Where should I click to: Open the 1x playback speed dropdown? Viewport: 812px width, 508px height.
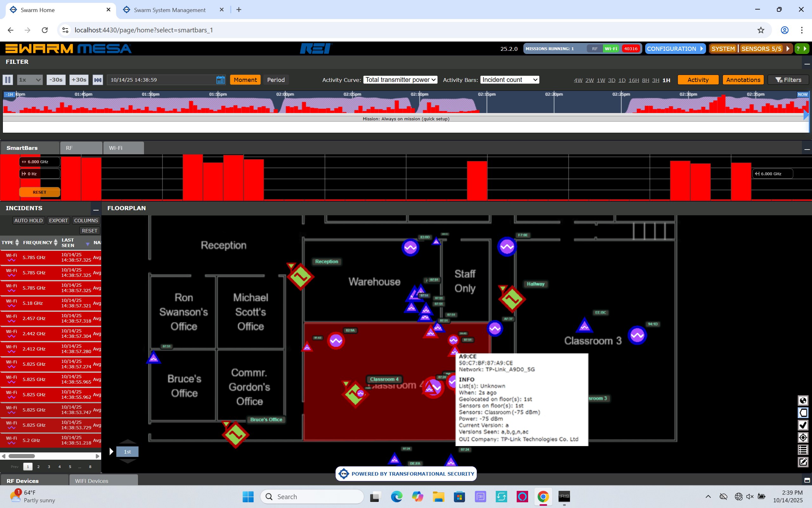coord(30,80)
